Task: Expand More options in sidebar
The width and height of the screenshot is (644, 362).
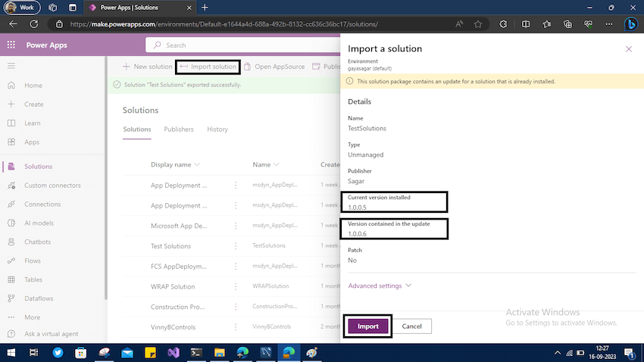Action: (32, 317)
